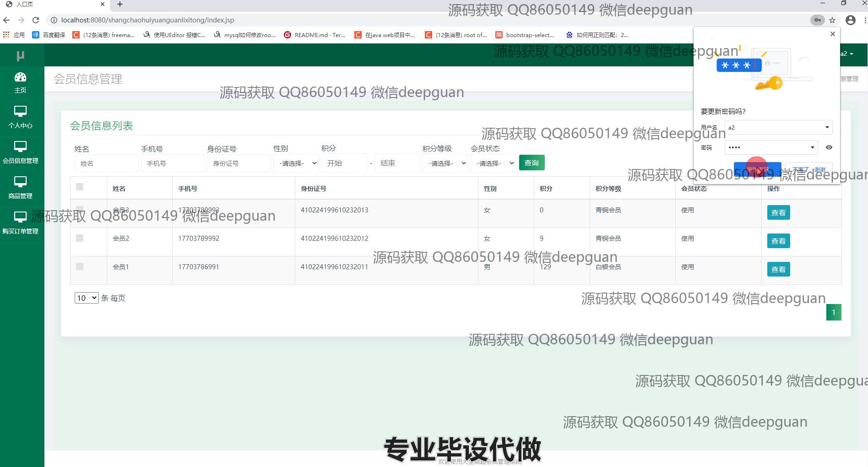The height and width of the screenshot is (467, 868).
Task: Open the 百度翻译 bookmark
Action: click(x=49, y=35)
